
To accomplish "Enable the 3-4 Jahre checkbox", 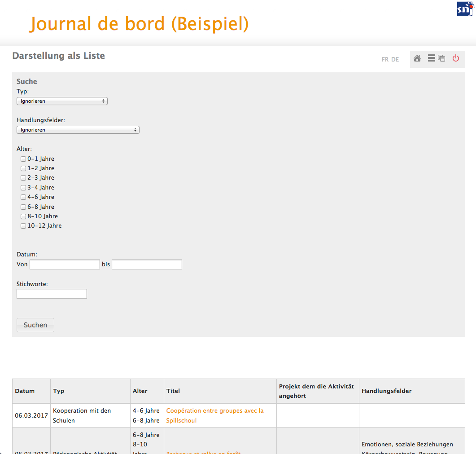I will coord(23,188).
